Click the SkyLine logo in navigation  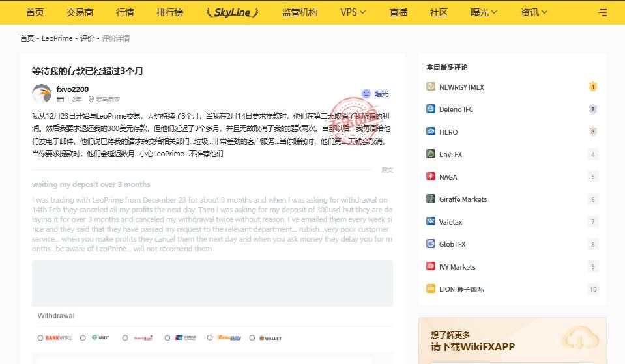(233, 12)
